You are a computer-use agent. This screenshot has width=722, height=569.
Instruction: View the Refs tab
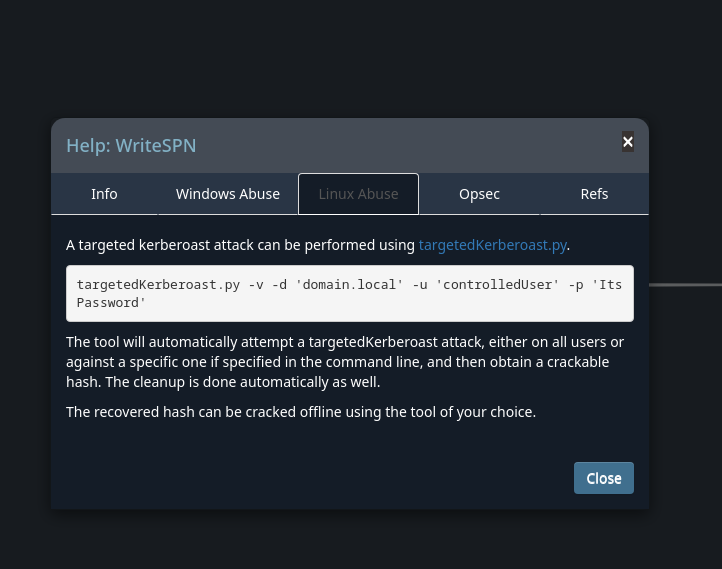coord(594,194)
